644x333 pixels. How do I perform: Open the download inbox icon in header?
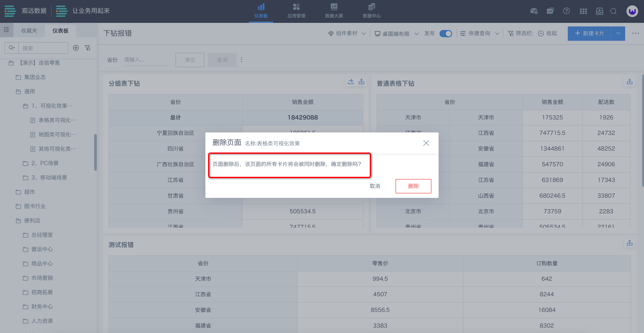[x=600, y=11]
